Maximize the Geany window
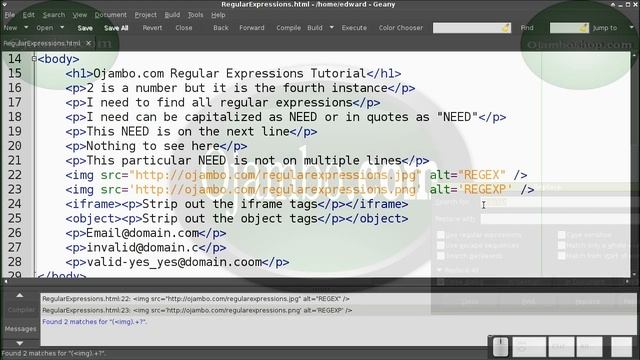640x360 pixels. tap(628, 4)
